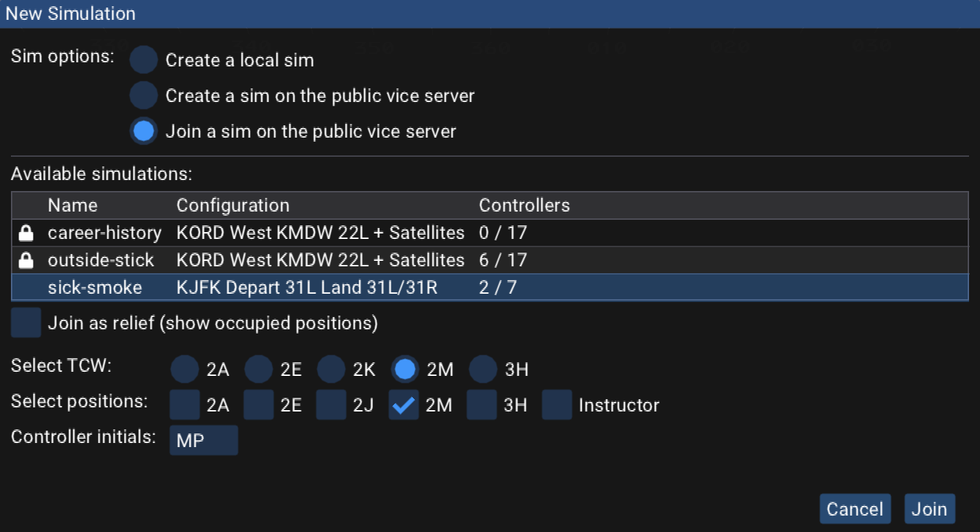Uncheck the 2M position checkbox
Screen dimensions: 980x532
tap(404, 405)
